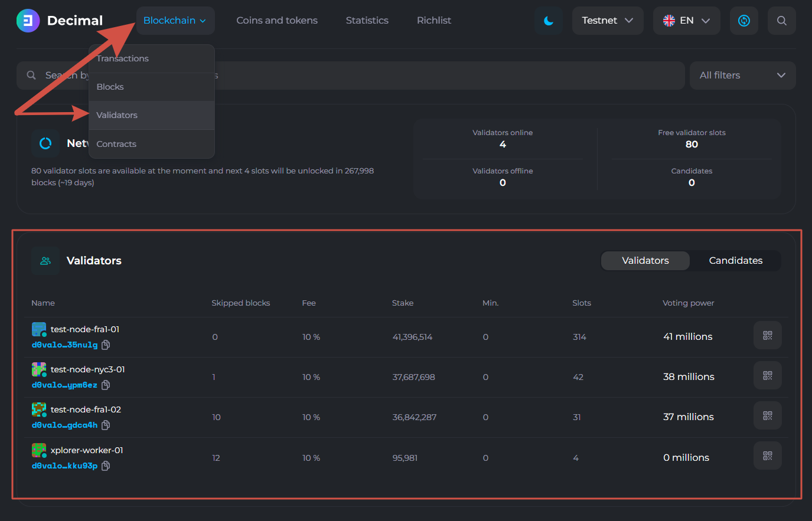Click xplorer-worker-01 avatar icon
This screenshot has height=521, width=812.
39,451
